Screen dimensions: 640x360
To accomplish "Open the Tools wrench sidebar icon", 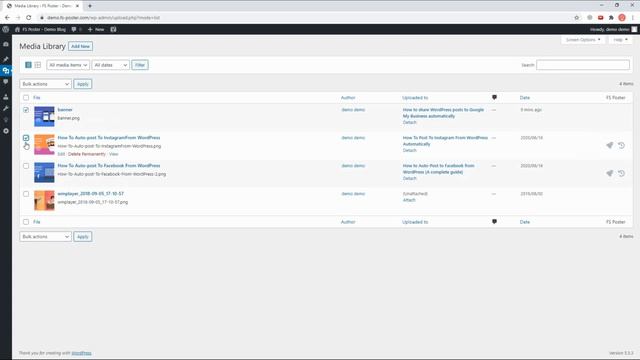I will click(x=6, y=108).
